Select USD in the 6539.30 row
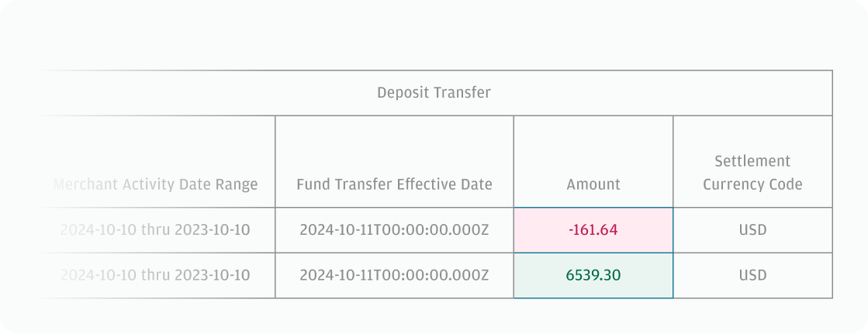Image resolution: width=868 pixels, height=334 pixels. pyautogui.click(x=752, y=275)
